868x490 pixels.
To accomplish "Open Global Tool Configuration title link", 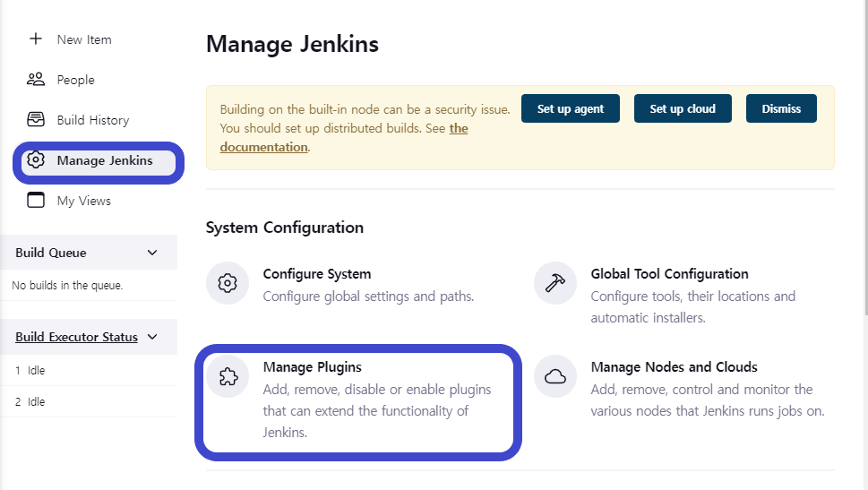I will [x=669, y=273].
